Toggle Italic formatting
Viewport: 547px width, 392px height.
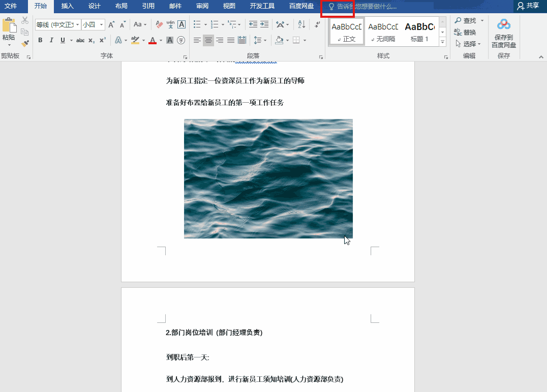pyautogui.click(x=51, y=40)
